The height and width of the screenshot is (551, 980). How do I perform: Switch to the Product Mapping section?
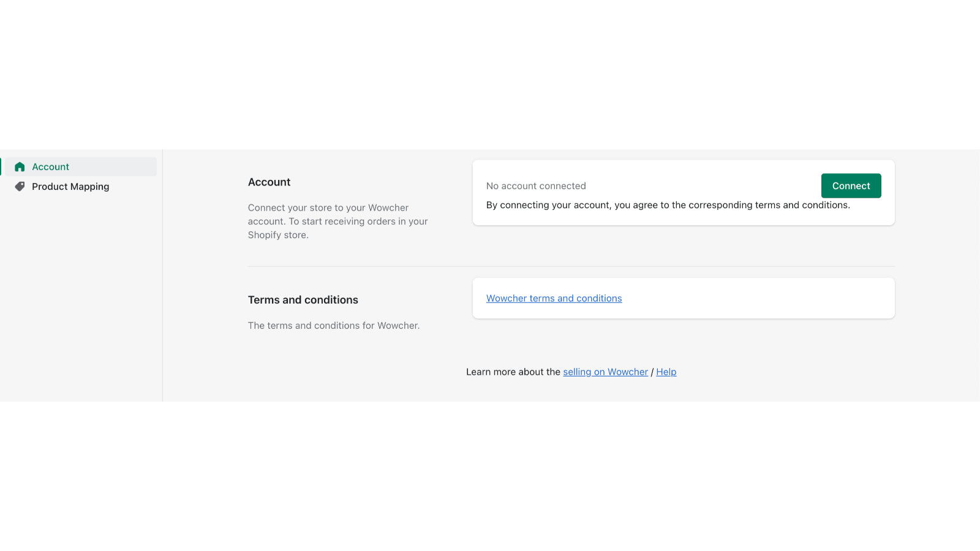(70, 186)
